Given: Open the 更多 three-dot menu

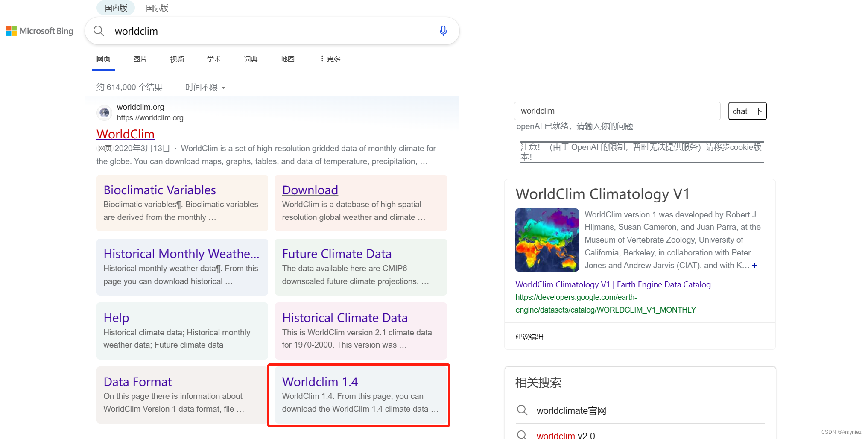Looking at the screenshot, I should (330, 59).
